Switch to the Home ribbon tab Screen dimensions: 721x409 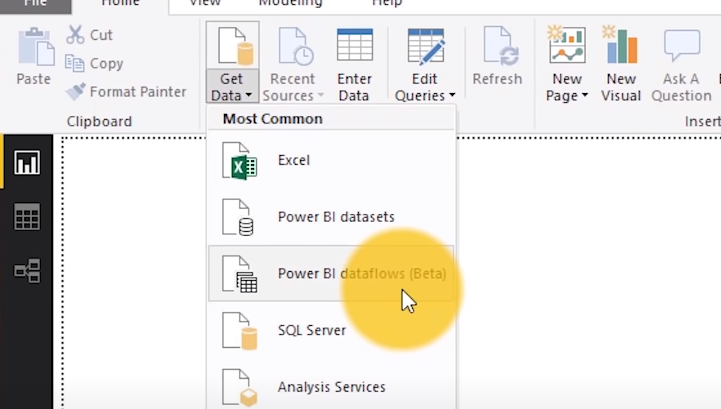(120, 5)
